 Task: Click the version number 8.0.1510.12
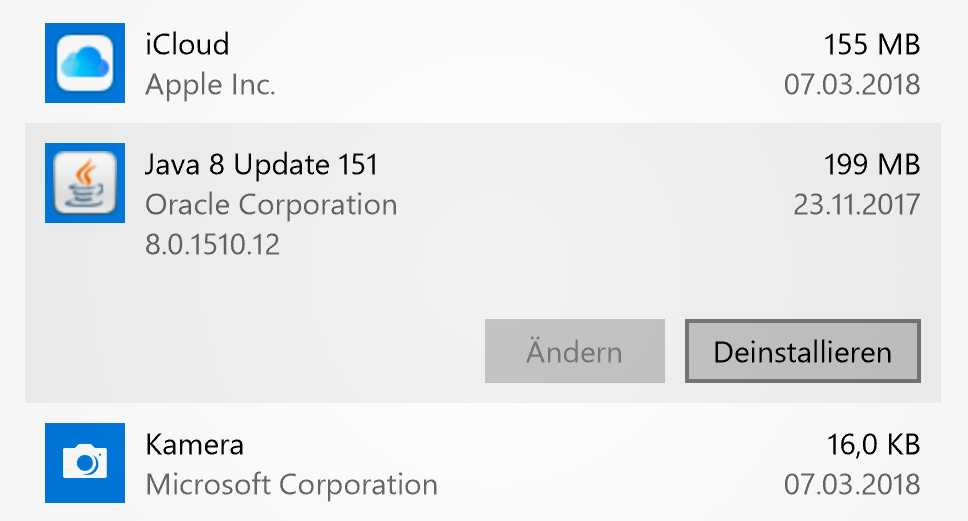pyautogui.click(x=212, y=245)
